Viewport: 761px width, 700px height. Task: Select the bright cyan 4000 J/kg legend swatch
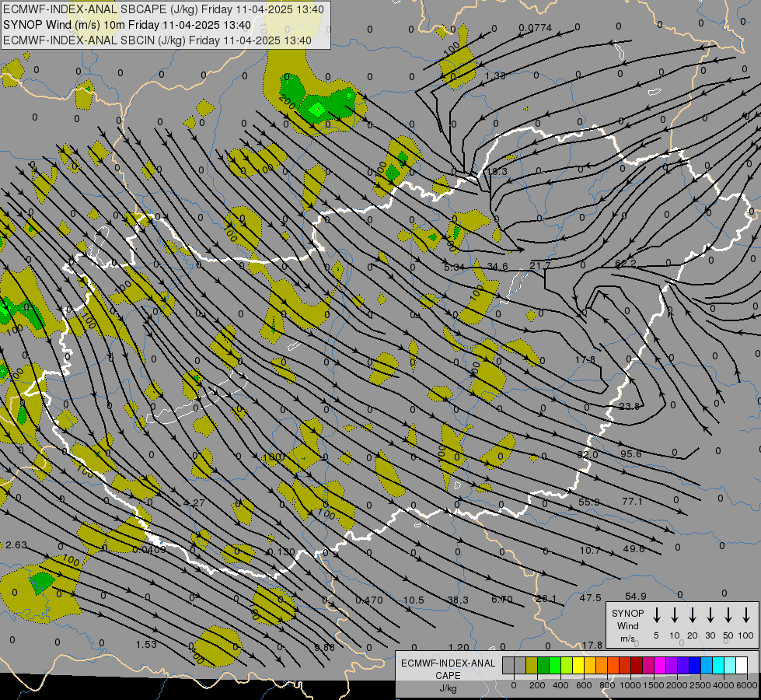click(x=717, y=666)
